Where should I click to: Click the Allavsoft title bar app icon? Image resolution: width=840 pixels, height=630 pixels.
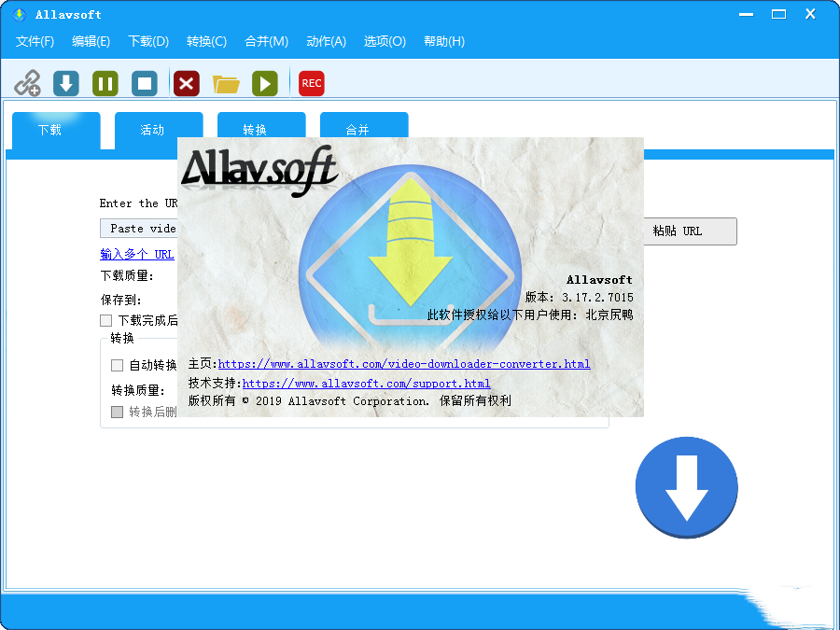pyautogui.click(x=19, y=14)
